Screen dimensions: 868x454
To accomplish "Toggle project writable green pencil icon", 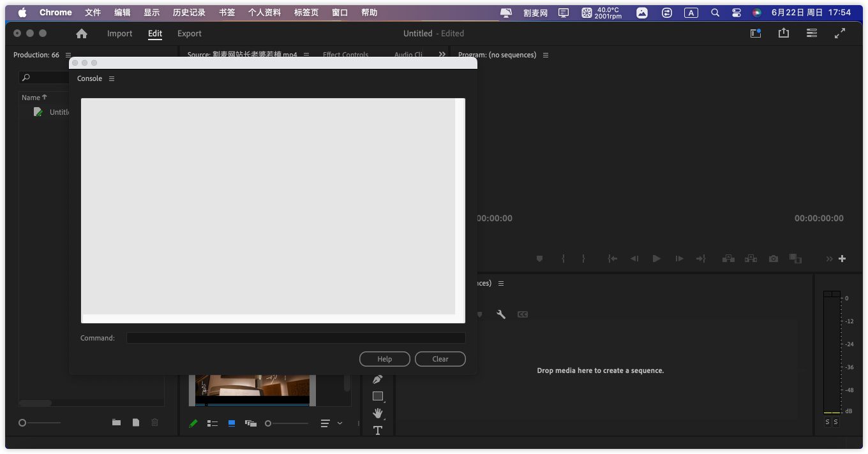I will [193, 423].
